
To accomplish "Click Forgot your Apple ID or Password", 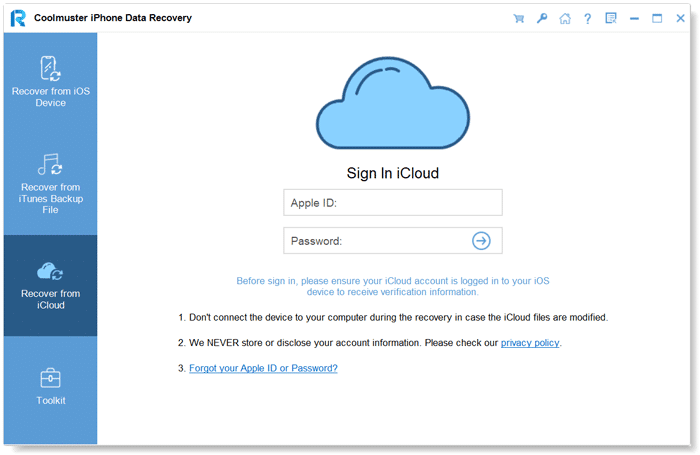I will [x=263, y=368].
